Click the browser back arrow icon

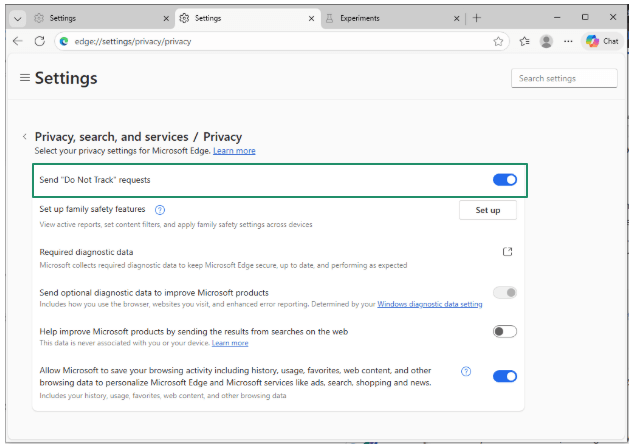point(17,41)
